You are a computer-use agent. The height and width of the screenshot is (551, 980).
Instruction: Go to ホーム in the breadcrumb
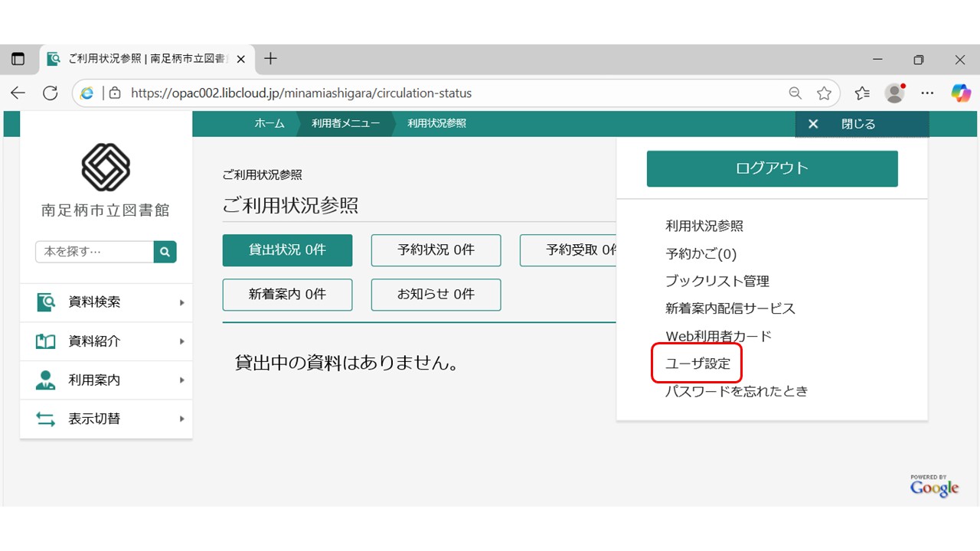click(269, 124)
